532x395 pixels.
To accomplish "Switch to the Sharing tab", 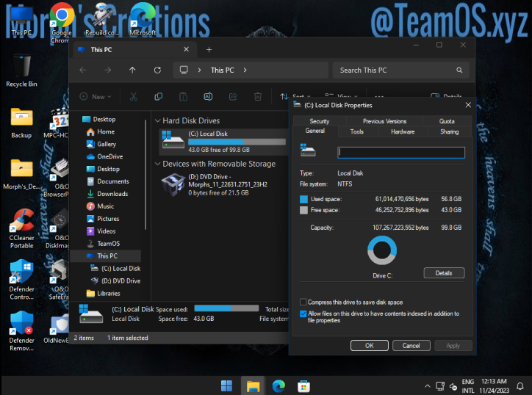I will click(449, 131).
